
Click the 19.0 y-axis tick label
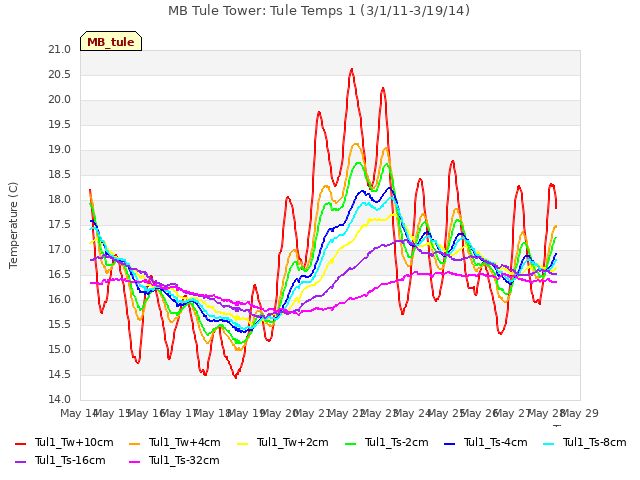coord(60,150)
